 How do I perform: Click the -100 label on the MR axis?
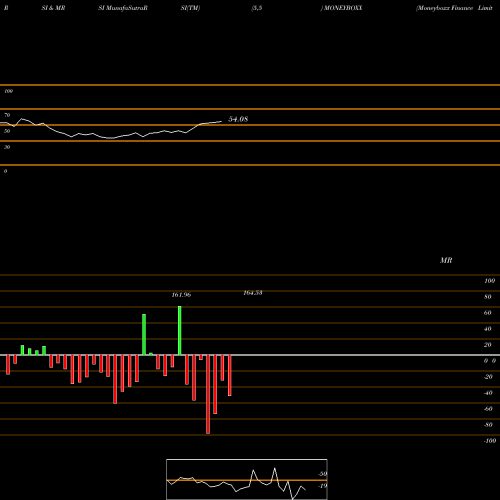(490, 441)
